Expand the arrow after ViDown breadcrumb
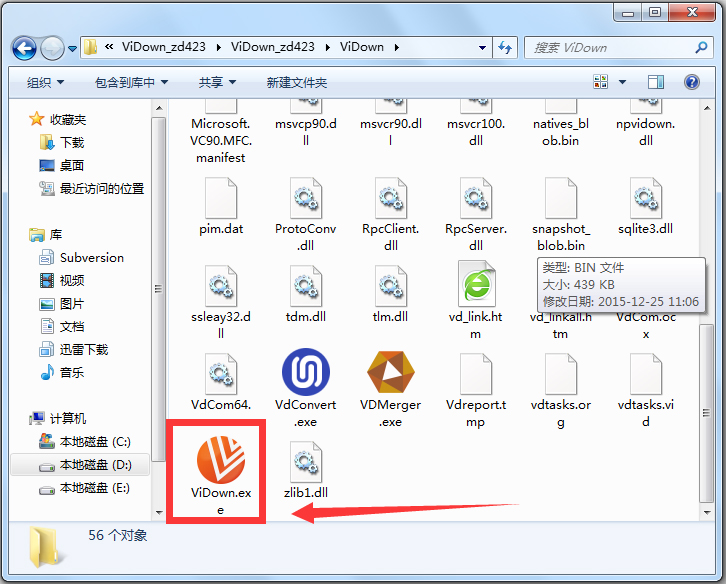This screenshot has width=726, height=584. tap(397, 47)
